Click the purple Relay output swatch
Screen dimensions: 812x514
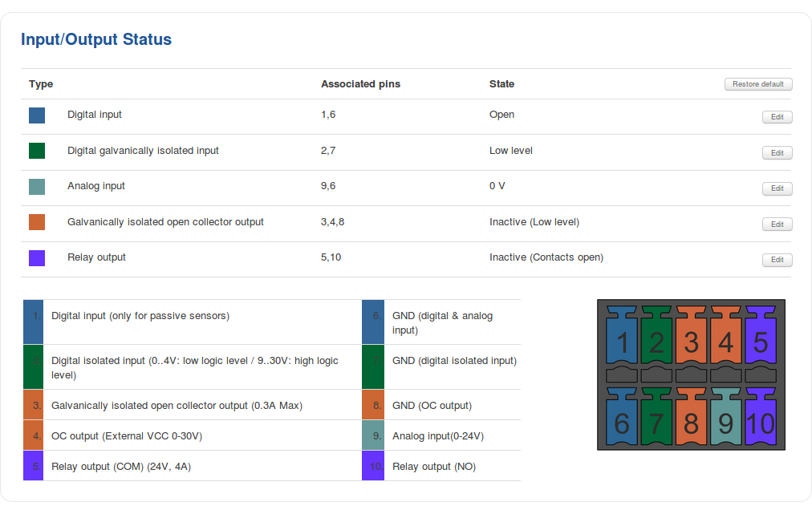pos(37,258)
